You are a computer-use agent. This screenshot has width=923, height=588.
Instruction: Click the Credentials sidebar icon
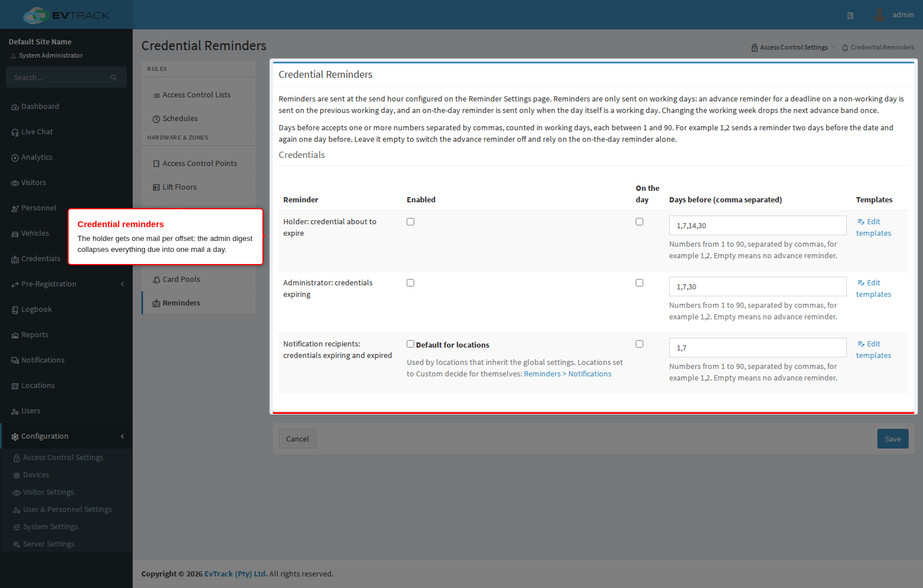coord(15,259)
